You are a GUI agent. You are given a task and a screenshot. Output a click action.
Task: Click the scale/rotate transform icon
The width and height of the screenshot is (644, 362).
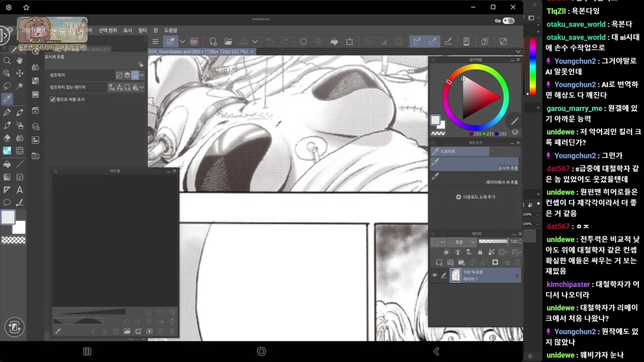350,42
